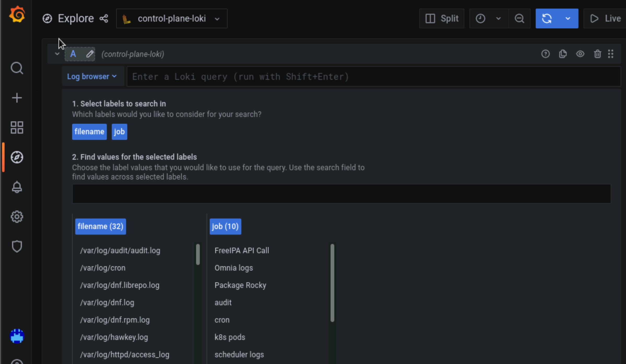Select the FreeIPA API Call job
Image resolution: width=626 pixels, height=364 pixels.
click(242, 250)
